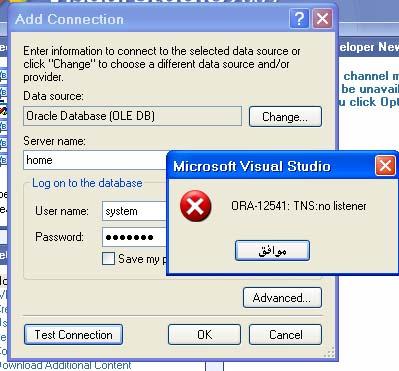Open the Download Additional Content link
This screenshot has height=371, width=399.
pyautogui.click(x=66, y=365)
